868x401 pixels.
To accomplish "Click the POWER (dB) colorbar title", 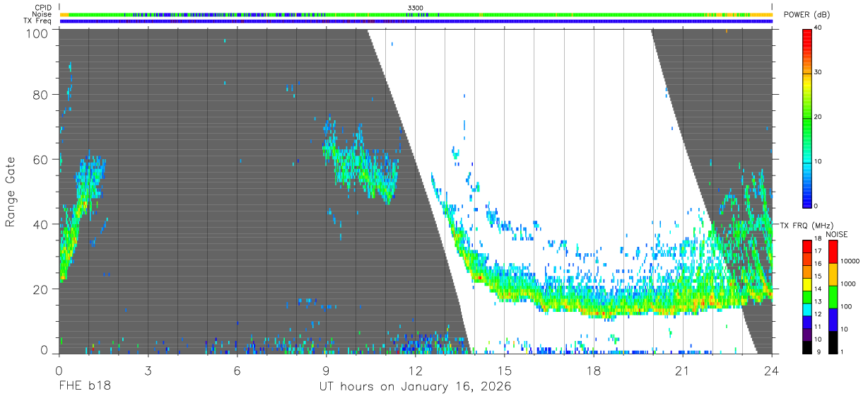I will point(807,14).
